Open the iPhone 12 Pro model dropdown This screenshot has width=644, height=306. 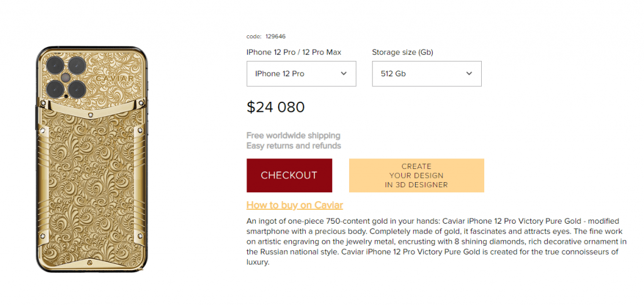tap(301, 74)
